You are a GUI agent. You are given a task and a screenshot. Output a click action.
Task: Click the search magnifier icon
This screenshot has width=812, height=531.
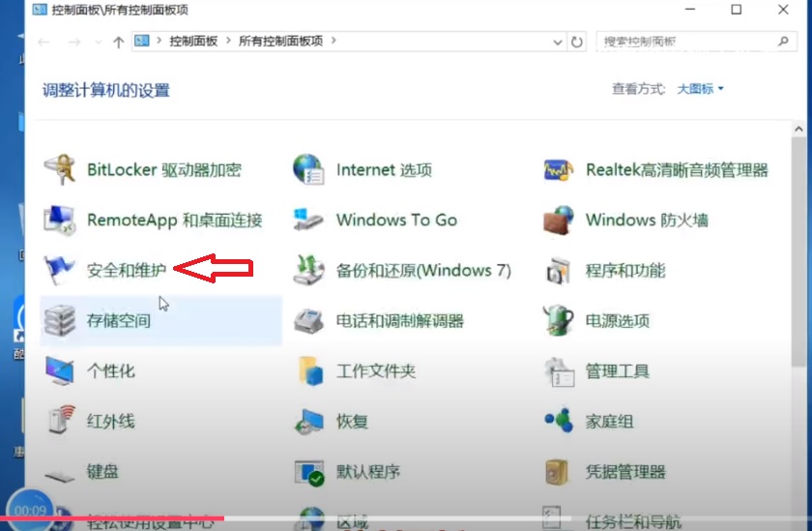pos(783,41)
